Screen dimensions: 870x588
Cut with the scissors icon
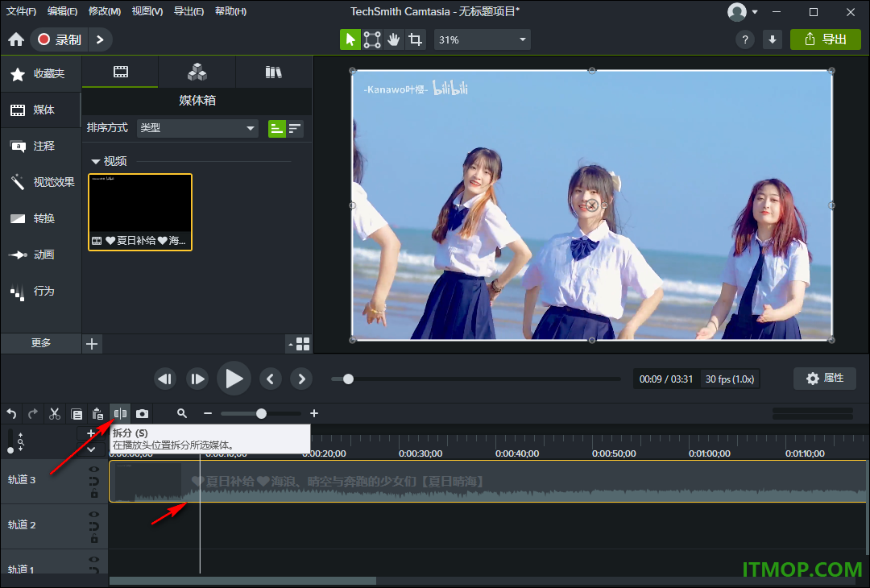point(55,414)
